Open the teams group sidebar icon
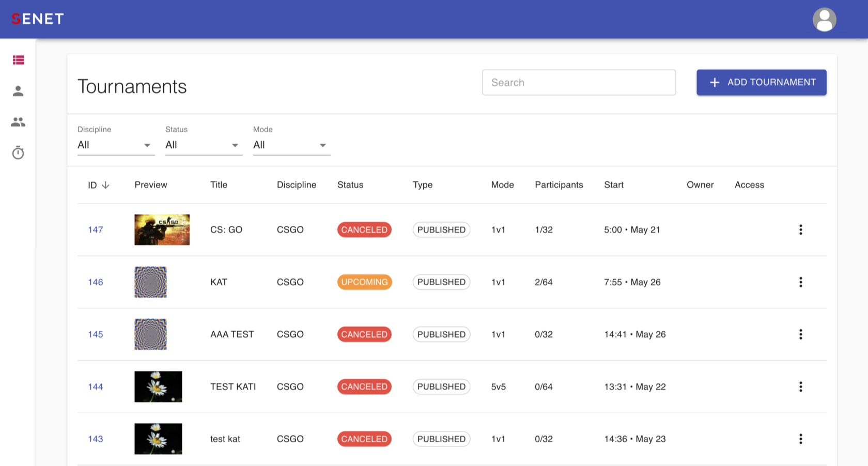 click(18, 122)
